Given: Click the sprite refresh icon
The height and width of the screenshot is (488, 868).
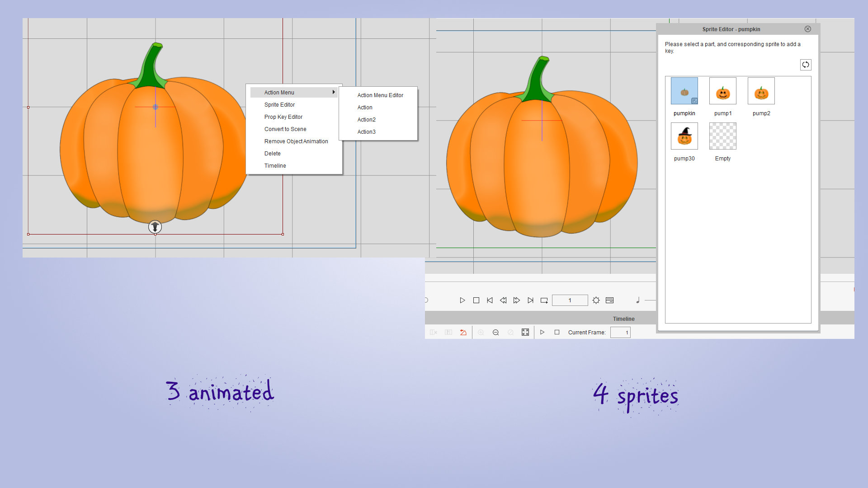Looking at the screenshot, I should pyautogui.click(x=806, y=65).
